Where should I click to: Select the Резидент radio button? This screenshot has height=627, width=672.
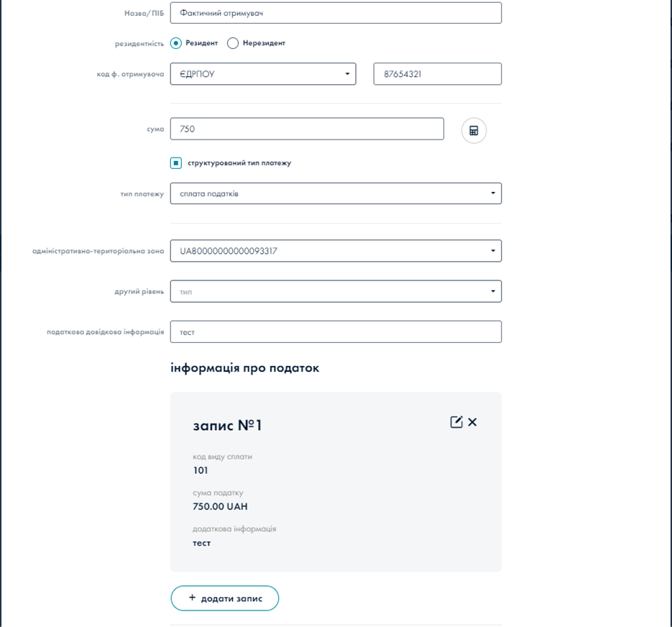(176, 43)
